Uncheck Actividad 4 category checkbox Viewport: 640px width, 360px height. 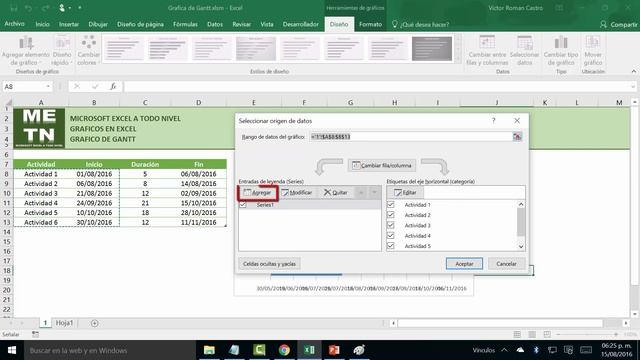point(391,235)
